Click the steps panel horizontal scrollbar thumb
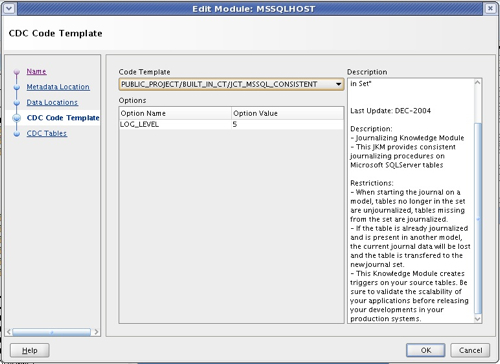 52,332
